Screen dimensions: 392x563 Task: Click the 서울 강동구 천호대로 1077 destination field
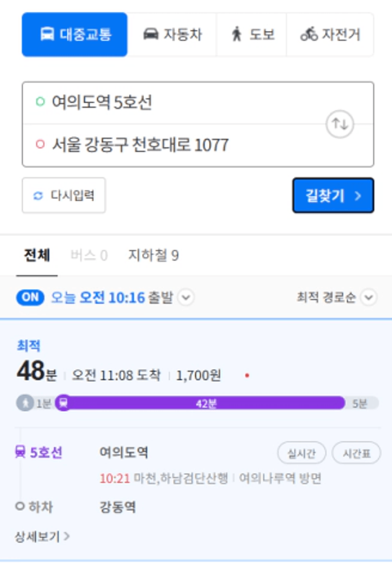(x=174, y=145)
